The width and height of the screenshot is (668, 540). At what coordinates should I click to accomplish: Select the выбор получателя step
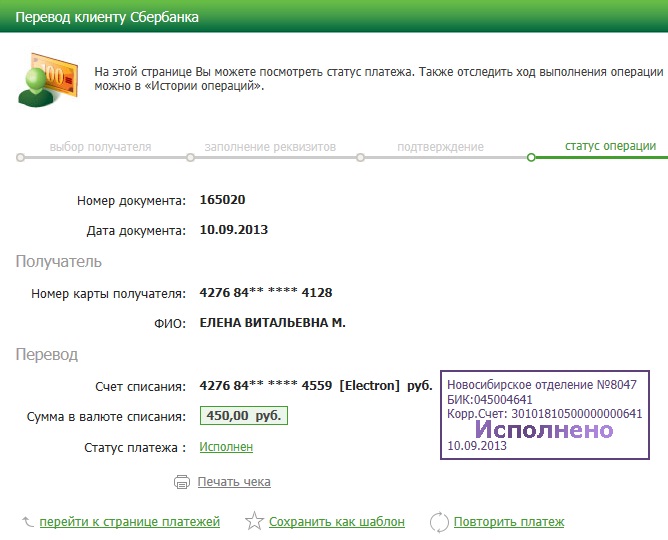point(100,147)
